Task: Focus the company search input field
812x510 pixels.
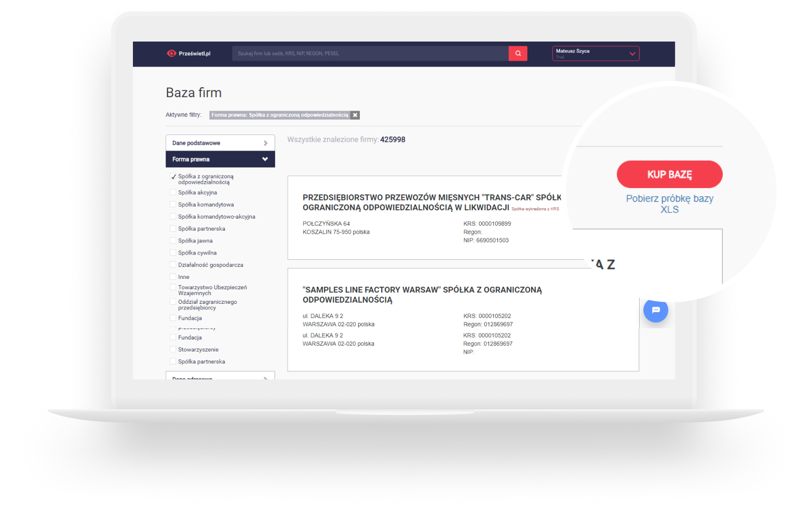Action: pyautogui.click(x=370, y=53)
